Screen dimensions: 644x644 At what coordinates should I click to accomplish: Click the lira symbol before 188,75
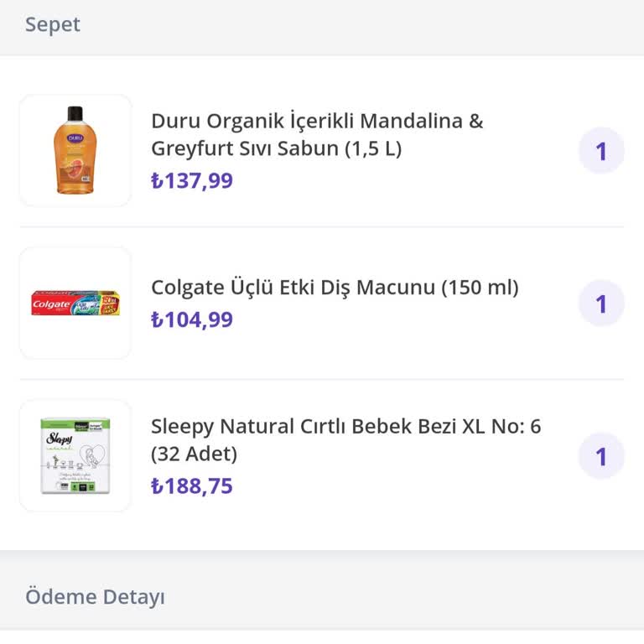(x=157, y=486)
